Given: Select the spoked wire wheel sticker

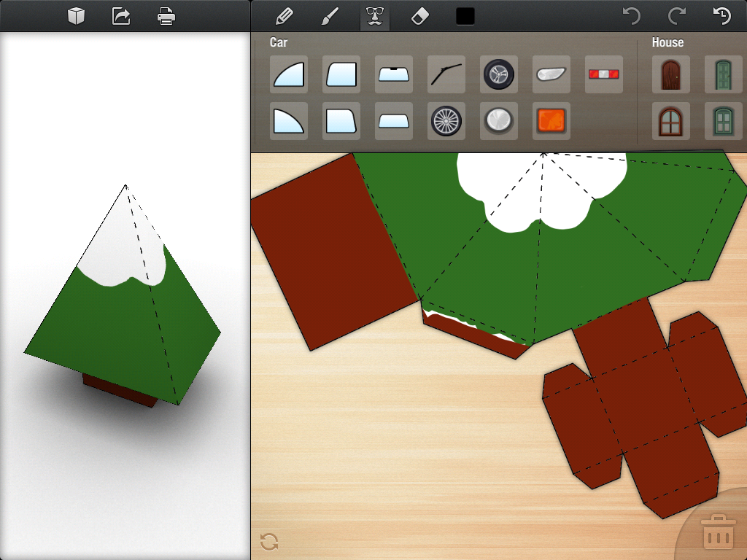Looking at the screenshot, I should (x=446, y=121).
